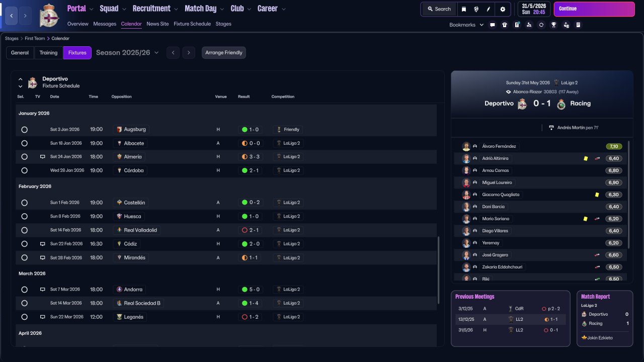Click the date and time display
Image resolution: width=644 pixels, height=362 pixels.
534,9
